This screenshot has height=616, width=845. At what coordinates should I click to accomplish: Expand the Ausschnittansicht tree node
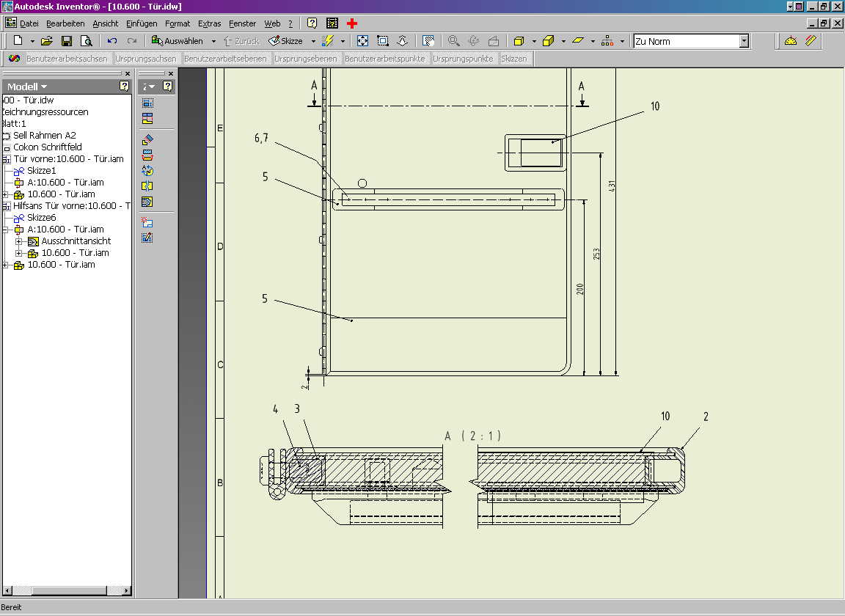[x=19, y=241]
